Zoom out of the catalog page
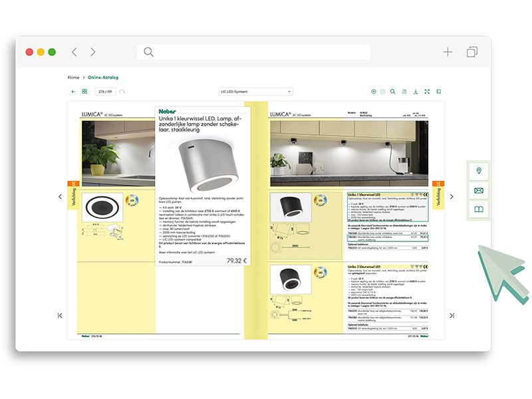The width and height of the screenshot is (532, 399). pos(383,92)
